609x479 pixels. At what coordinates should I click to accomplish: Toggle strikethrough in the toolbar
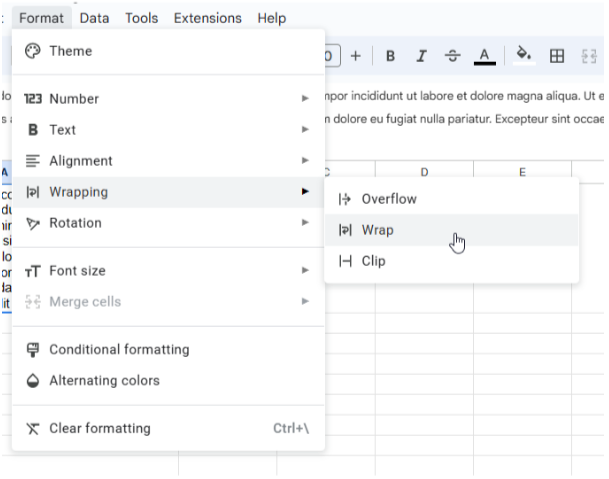tap(452, 56)
